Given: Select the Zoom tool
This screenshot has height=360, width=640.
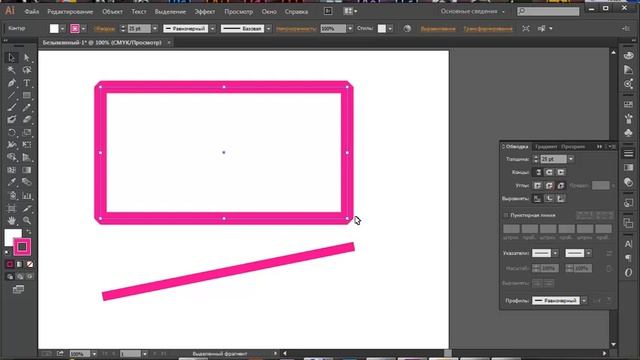Looking at the screenshot, I should click(27, 220).
